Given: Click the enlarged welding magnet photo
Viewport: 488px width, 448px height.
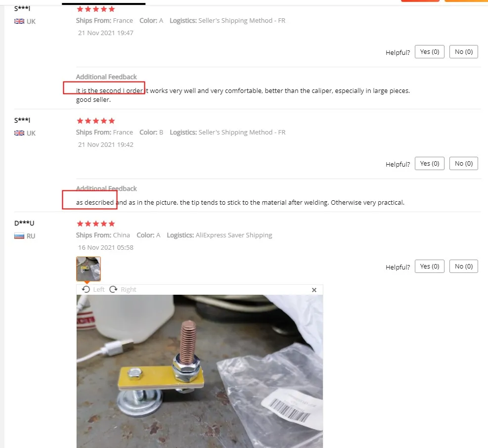Looking at the screenshot, I should pos(199,371).
